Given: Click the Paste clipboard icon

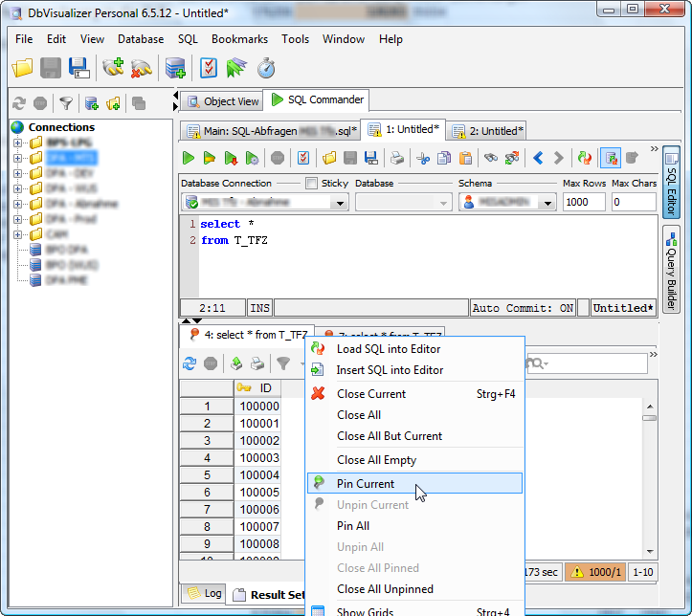Looking at the screenshot, I should (465, 158).
